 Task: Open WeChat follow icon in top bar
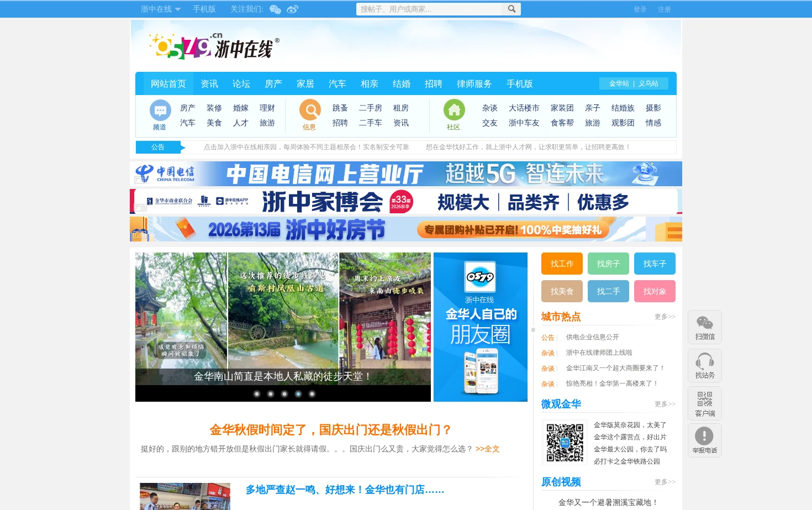[275, 9]
